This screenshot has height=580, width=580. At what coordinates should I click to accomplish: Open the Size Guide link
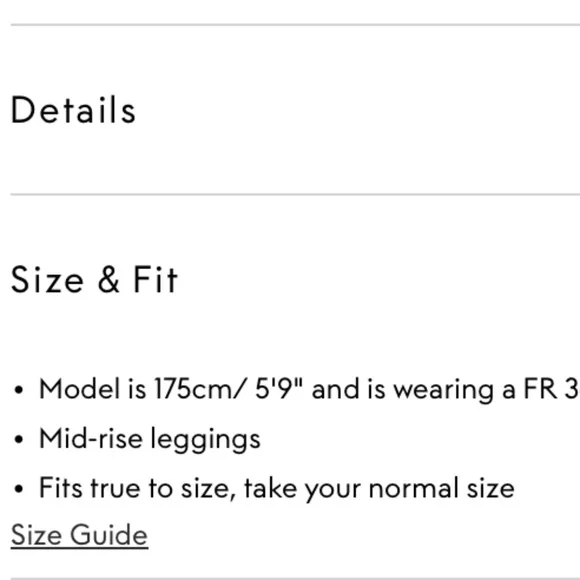[x=80, y=535]
